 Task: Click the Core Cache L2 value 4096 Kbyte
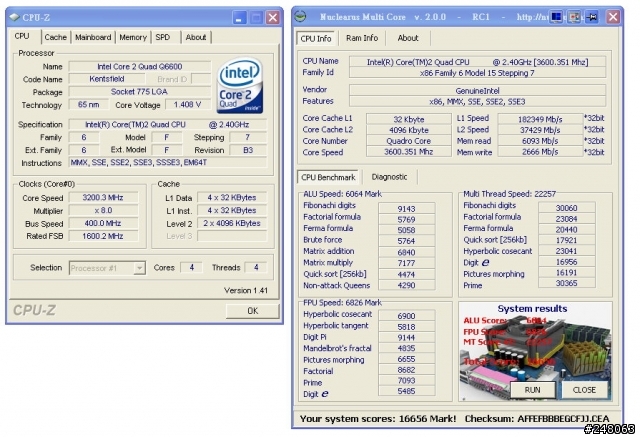tap(409, 130)
